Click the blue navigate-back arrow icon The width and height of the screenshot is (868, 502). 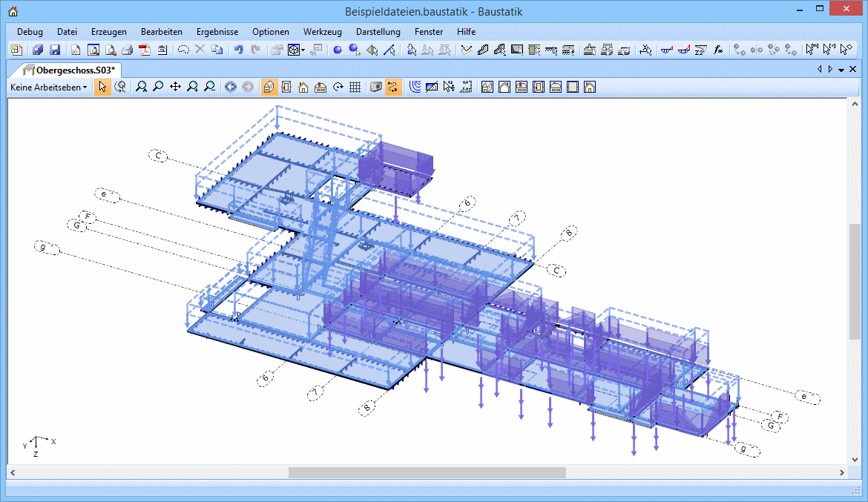coord(231,87)
